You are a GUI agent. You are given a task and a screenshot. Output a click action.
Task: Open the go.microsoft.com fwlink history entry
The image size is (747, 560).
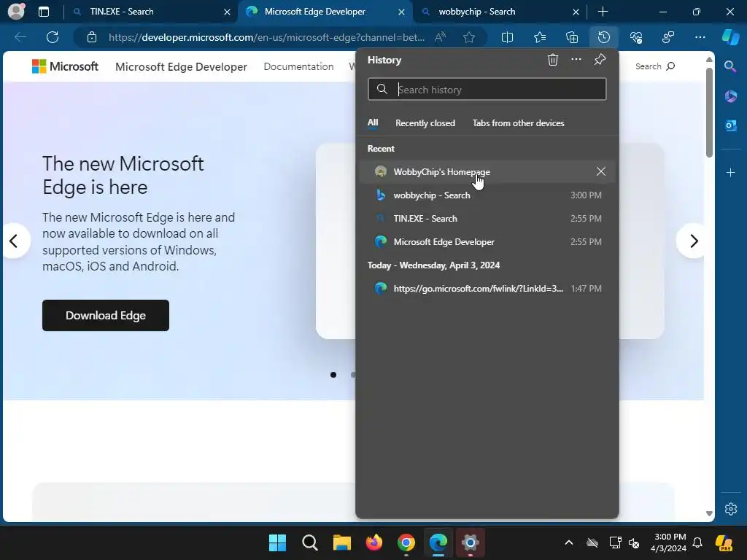point(487,289)
